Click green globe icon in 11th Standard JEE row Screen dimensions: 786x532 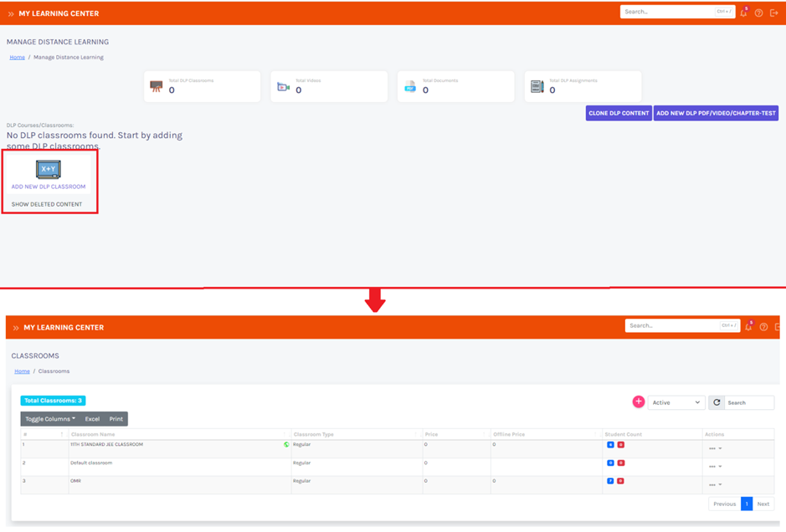coord(286,445)
